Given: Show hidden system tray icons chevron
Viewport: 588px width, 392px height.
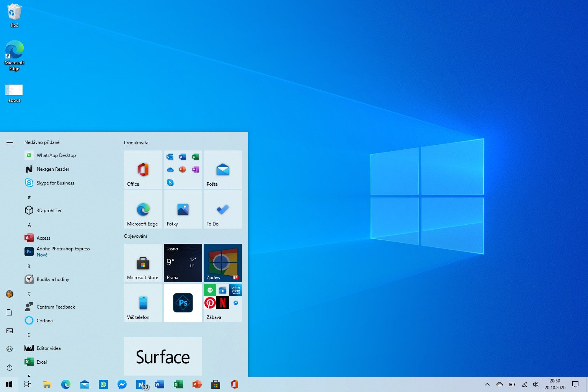Looking at the screenshot, I should [x=487, y=384].
